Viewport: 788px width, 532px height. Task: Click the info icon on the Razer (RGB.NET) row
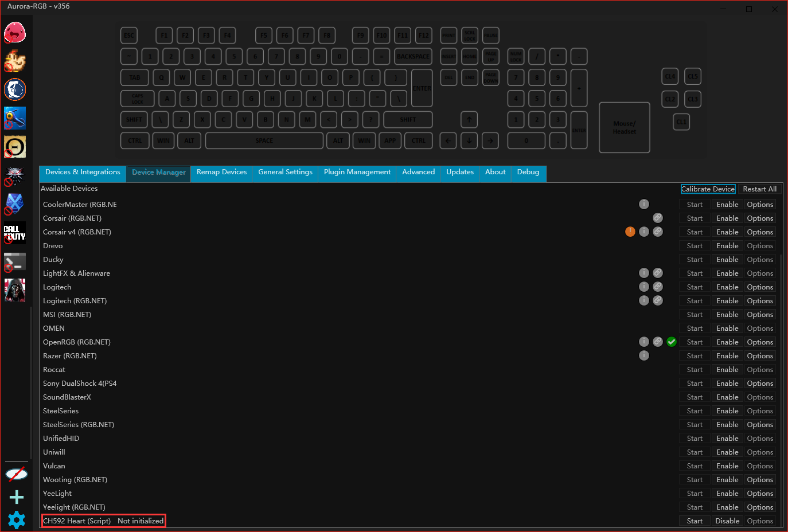tap(643, 355)
